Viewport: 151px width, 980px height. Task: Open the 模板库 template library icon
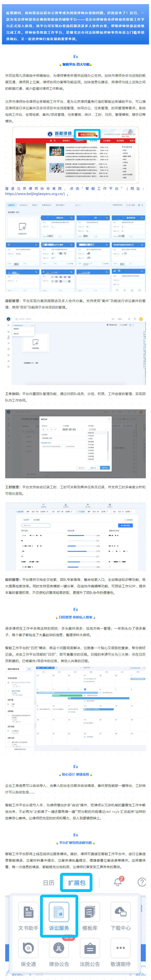coord(90,911)
